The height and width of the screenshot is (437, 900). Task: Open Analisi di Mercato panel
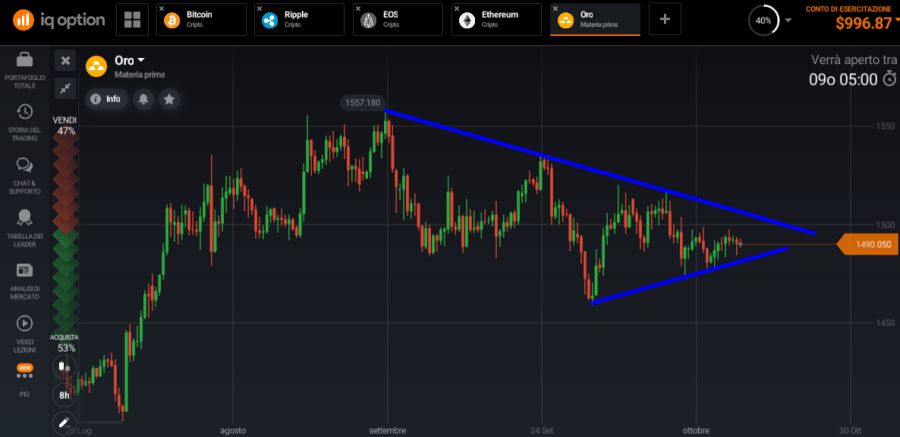(x=24, y=277)
